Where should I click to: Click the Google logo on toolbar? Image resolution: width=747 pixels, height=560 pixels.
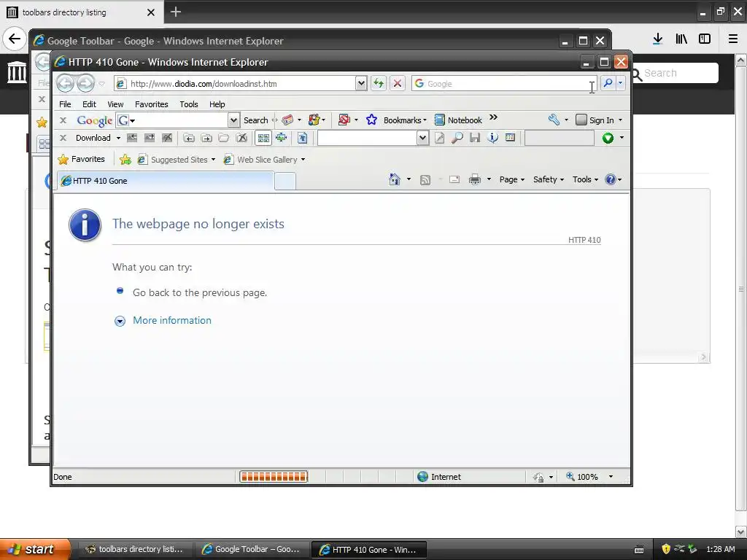coord(94,120)
